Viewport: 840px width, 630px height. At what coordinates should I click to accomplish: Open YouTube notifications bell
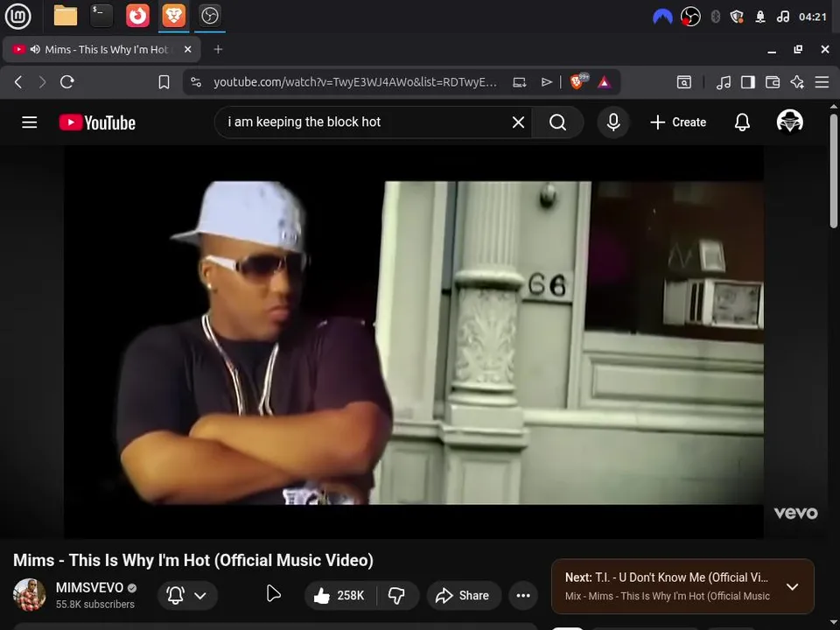click(742, 122)
